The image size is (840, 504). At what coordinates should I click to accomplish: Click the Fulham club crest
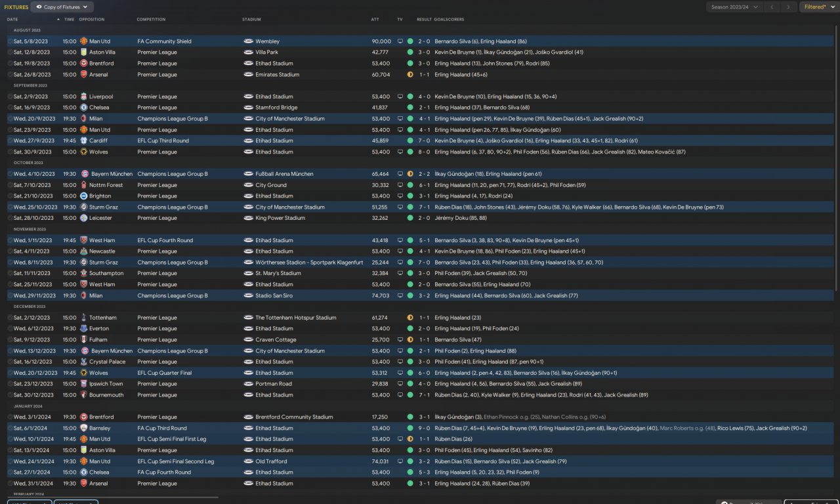tap(83, 340)
